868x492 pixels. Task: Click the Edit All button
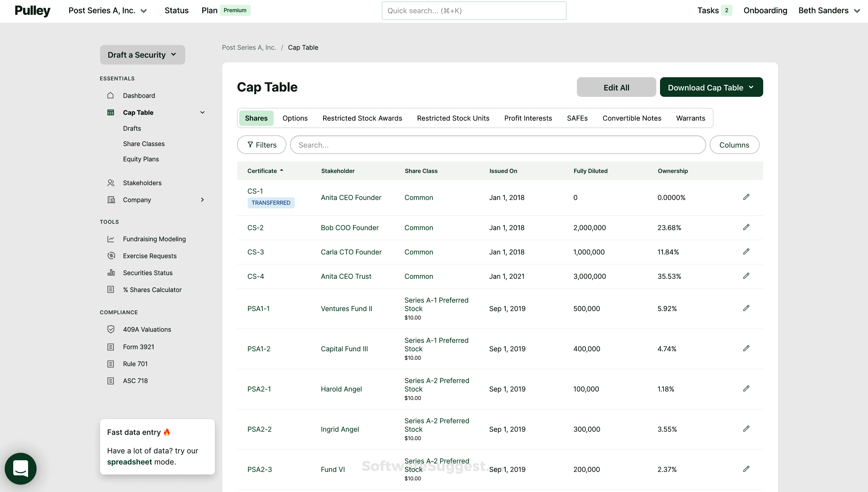[616, 87]
